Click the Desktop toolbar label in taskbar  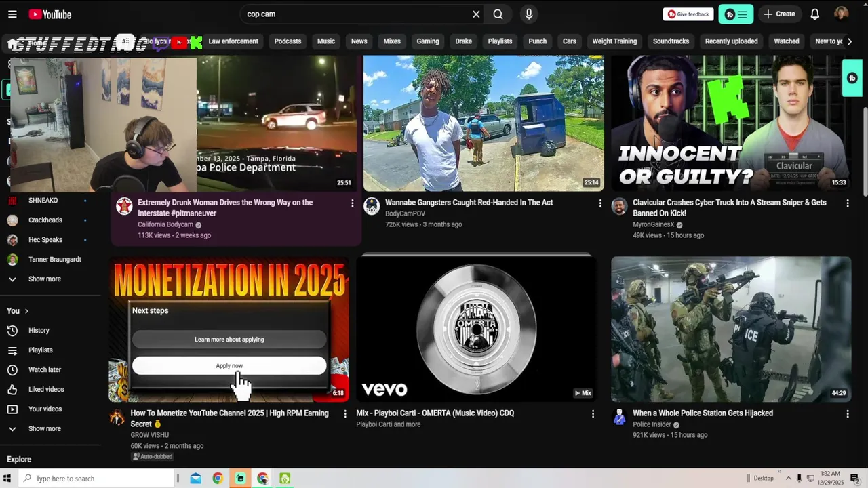click(x=764, y=479)
